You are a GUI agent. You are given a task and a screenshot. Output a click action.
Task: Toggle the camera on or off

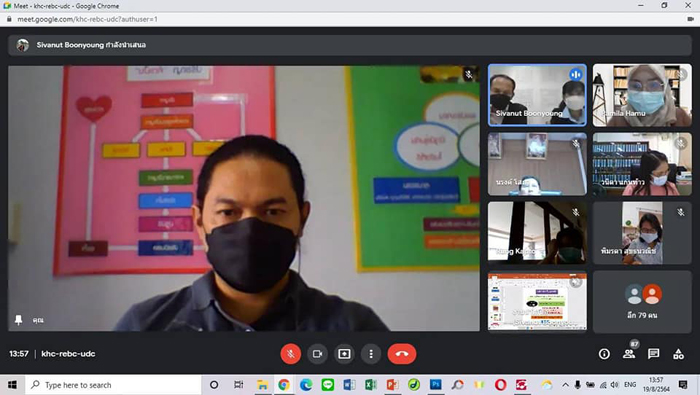pyautogui.click(x=317, y=354)
